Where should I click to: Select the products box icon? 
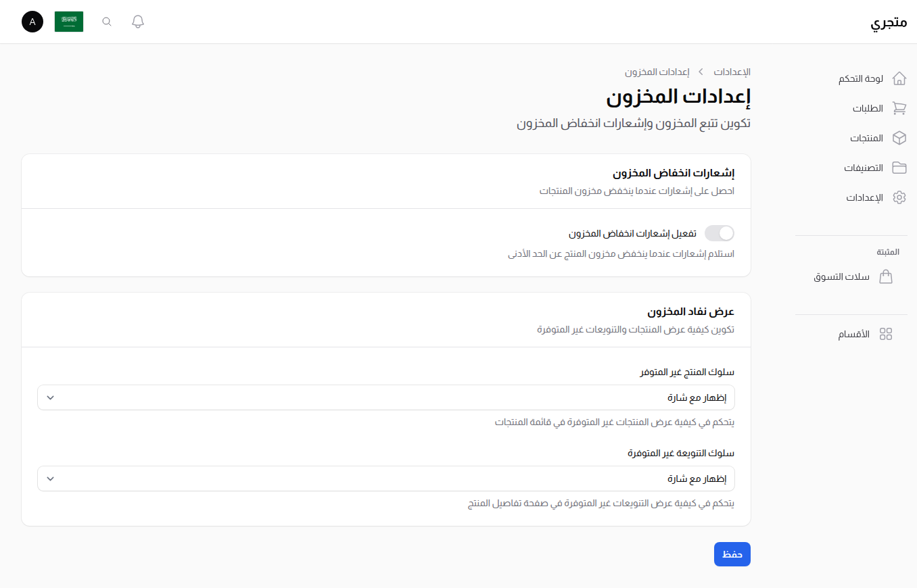(x=899, y=138)
